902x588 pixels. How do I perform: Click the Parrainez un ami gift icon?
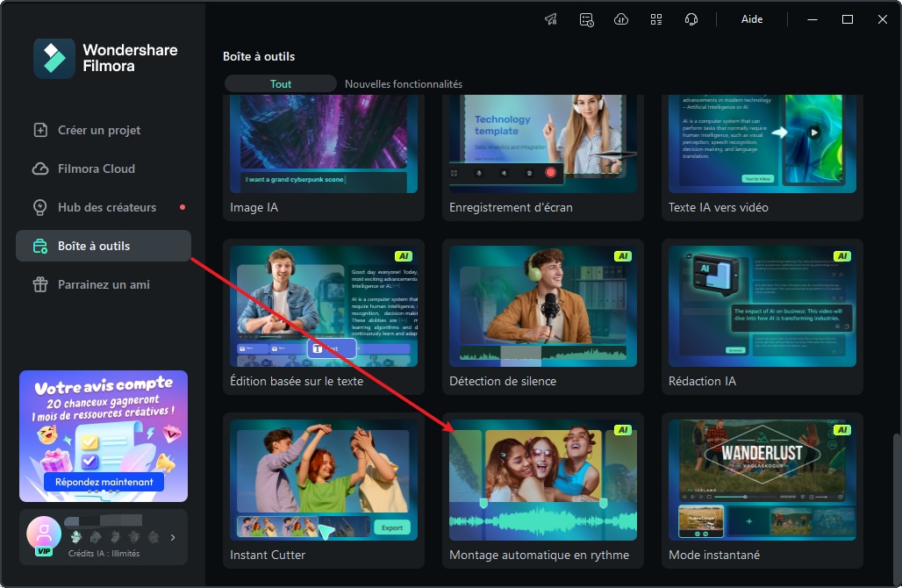40,285
